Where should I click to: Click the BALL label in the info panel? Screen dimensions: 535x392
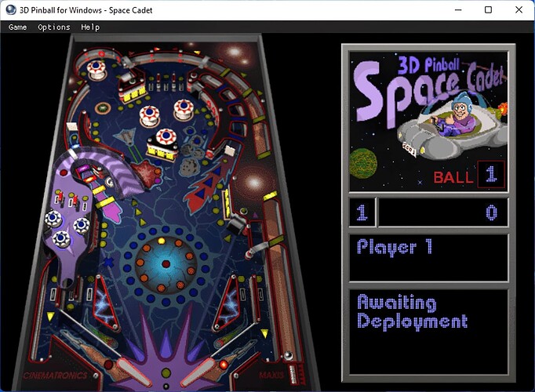click(x=453, y=177)
